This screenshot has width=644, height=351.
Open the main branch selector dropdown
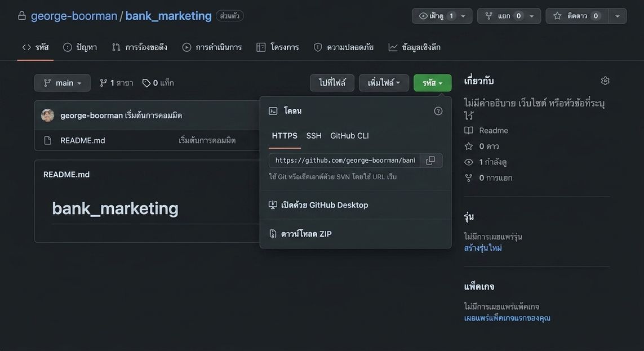click(x=63, y=83)
